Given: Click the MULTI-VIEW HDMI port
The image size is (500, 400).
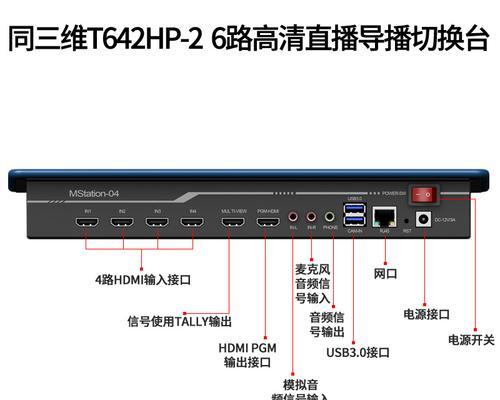Looking at the screenshot, I should (233, 222).
